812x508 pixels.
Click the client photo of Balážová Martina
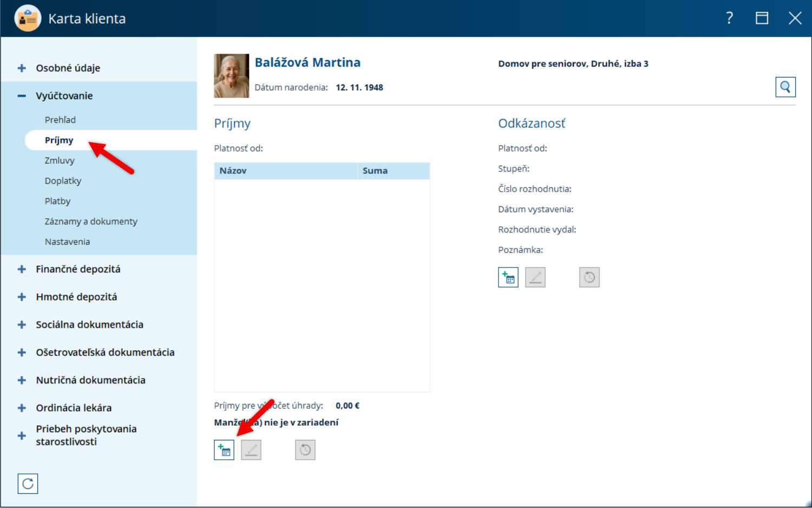click(232, 76)
